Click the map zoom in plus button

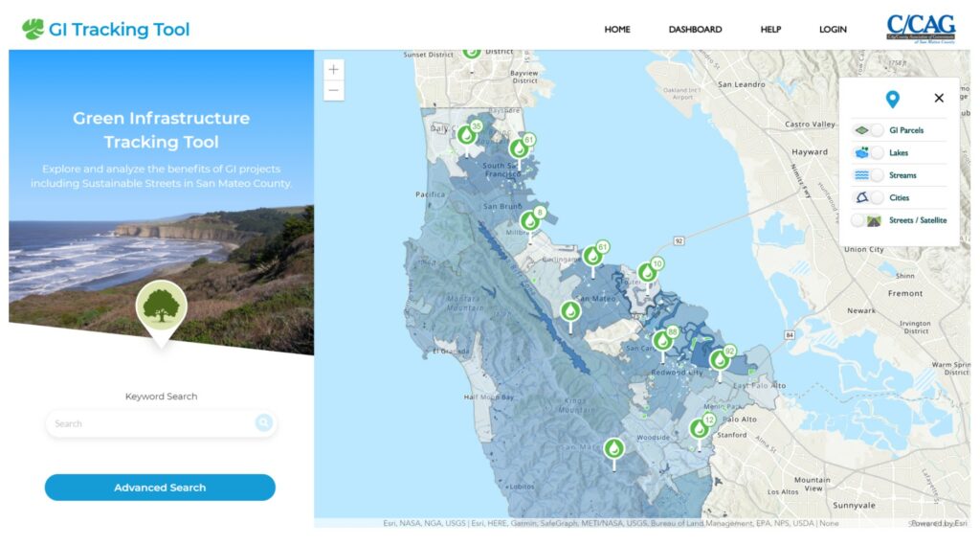click(x=334, y=70)
